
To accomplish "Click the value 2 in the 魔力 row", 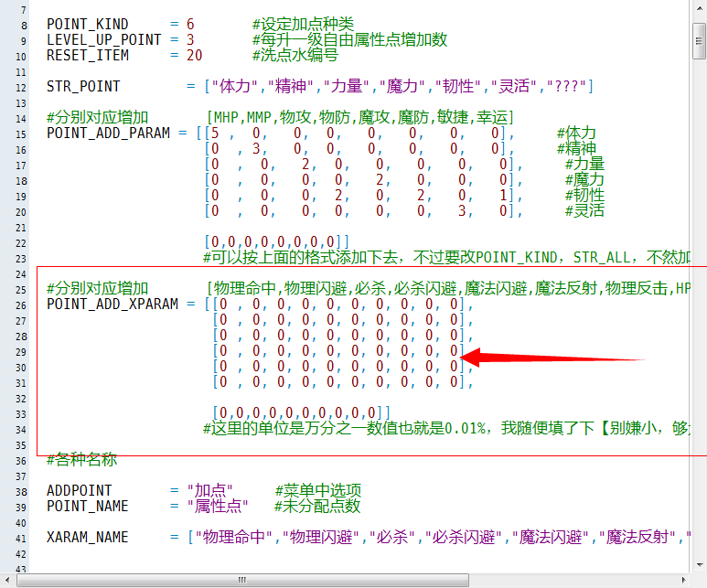I will tap(380, 180).
